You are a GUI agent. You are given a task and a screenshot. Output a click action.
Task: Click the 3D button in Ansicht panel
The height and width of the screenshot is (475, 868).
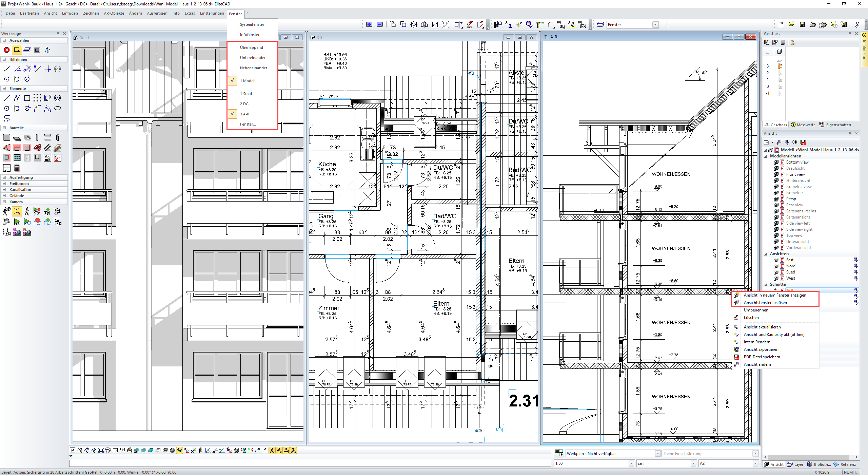coord(794,142)
